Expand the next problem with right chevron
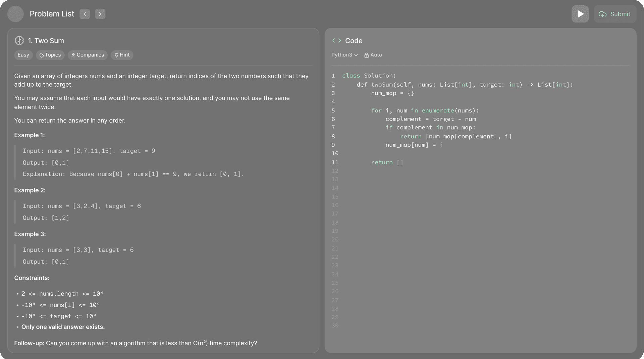Image resolution: width=644 pixels, height=359 pixels. (x=100, y=14)
